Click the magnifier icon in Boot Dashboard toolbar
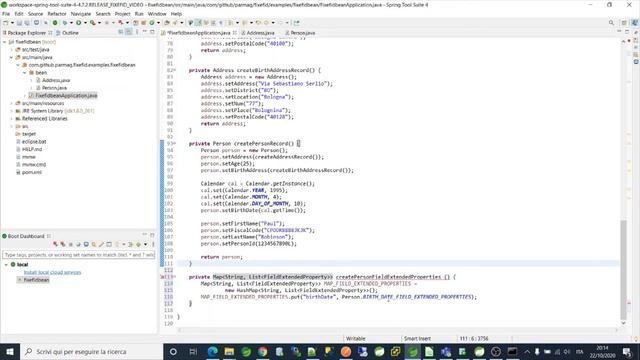The height and width of the screenshot is (360, 640). point(94,244)
